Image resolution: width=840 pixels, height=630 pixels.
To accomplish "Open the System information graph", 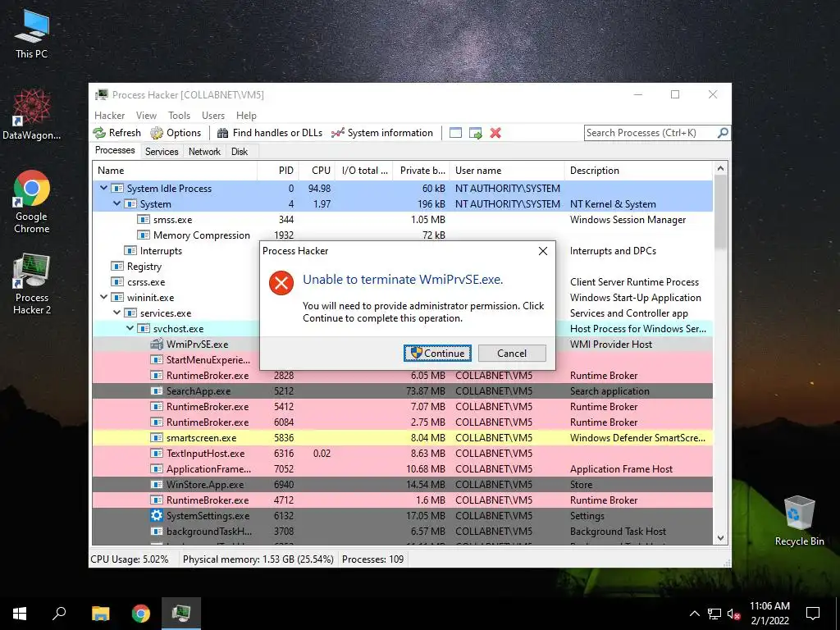I will click(382, 133).
